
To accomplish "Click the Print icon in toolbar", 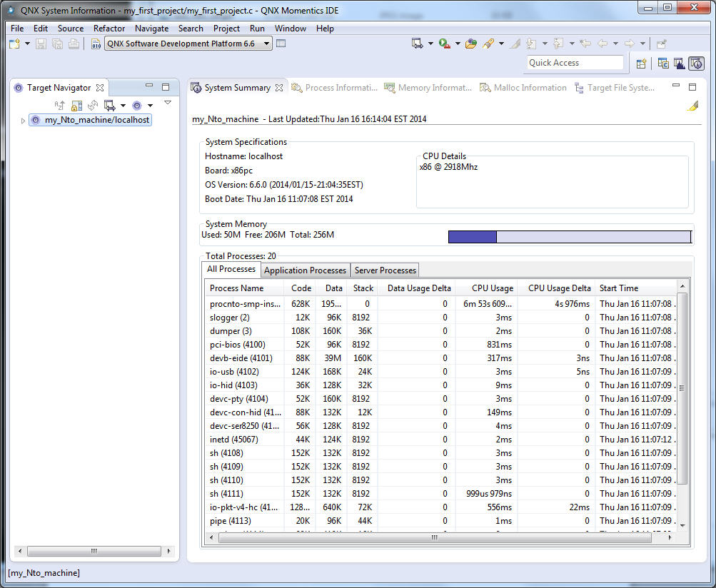I will (74, 44).
